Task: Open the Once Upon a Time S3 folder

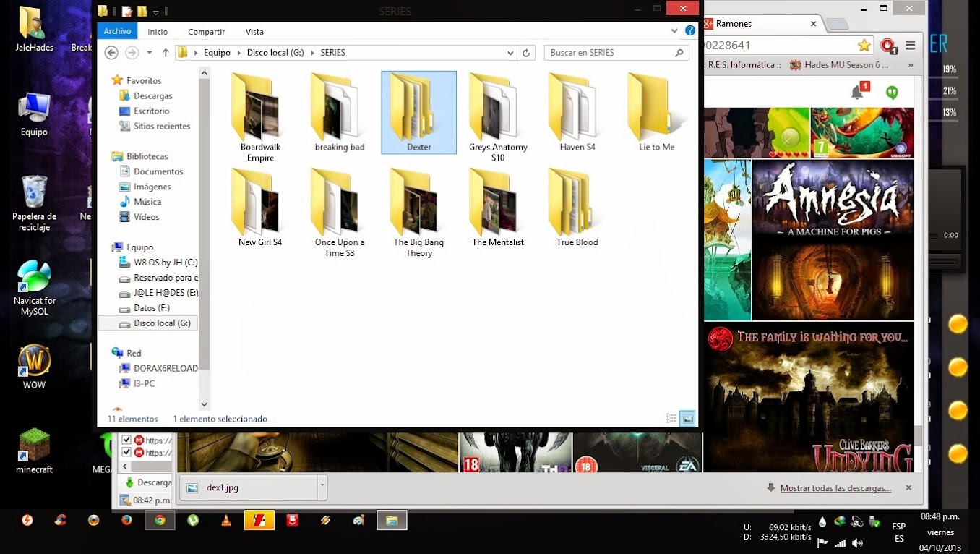Action: pos(340,213)
